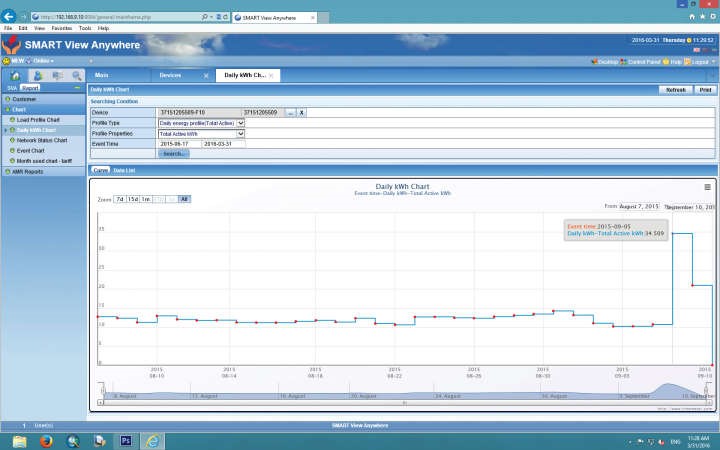Screen dimensions: 720x450
Task: Open the Home icon in sidebar toolbar
Action: pos(15,76)
